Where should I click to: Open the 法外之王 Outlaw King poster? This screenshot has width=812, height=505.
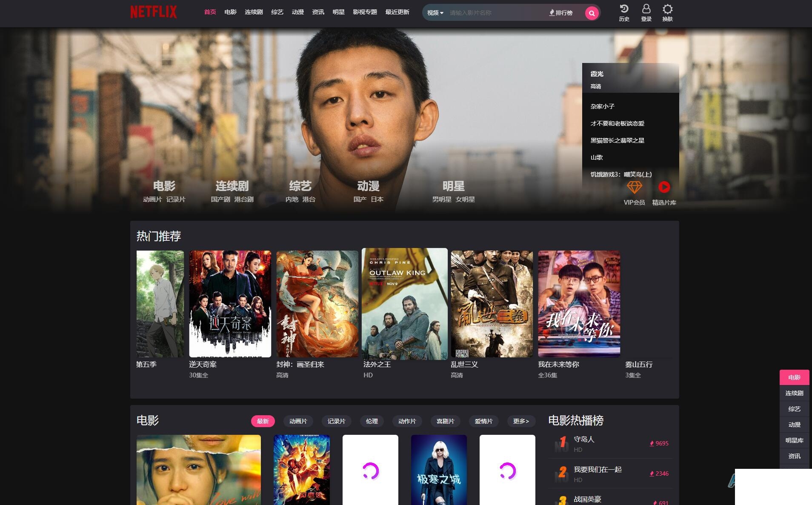[404, 304]
